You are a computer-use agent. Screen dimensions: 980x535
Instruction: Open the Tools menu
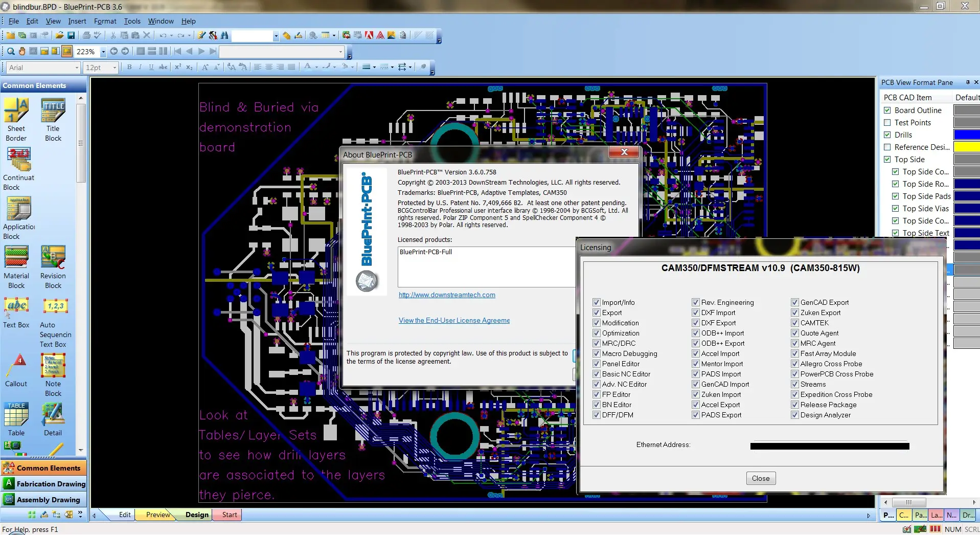[132, 21]
